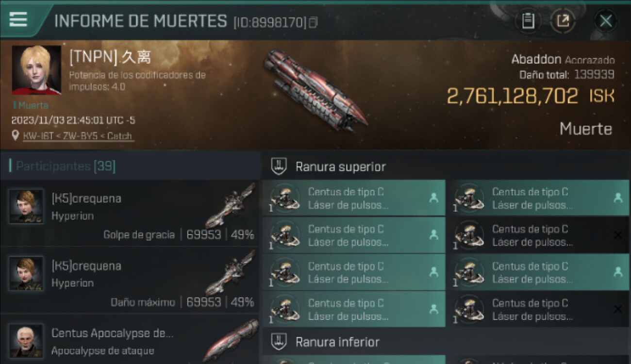This screenshot has width=631, height=364.
Task: Click X mark on second-row right laser module
Action: (x=618, y=235)
